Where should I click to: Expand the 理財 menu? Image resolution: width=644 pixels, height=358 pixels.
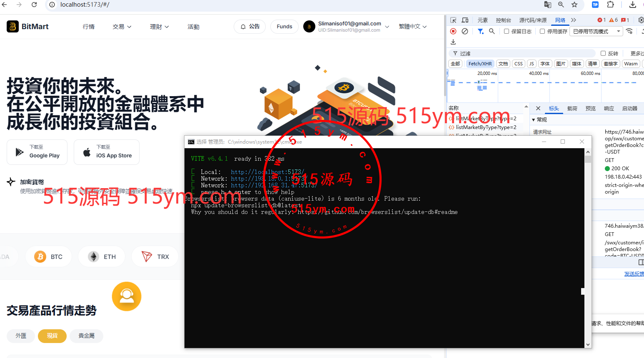pyautogui.click(x=159, y=27)
